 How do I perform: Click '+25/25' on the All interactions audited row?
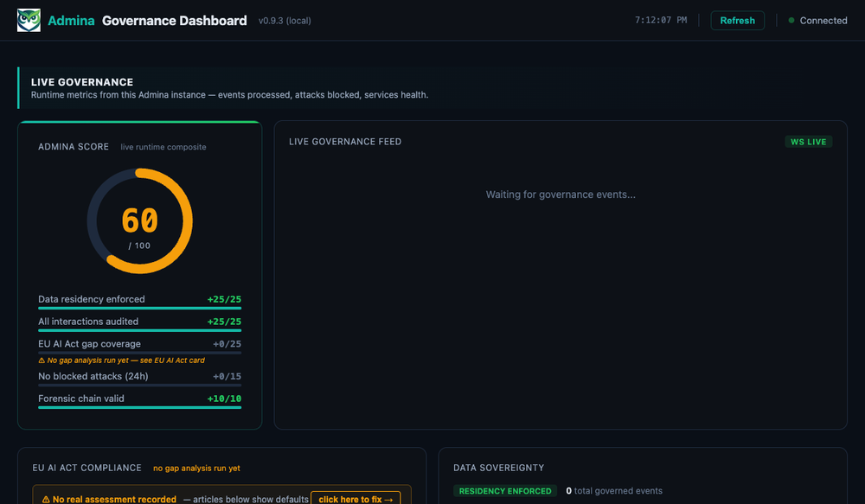tap(224, 322)
